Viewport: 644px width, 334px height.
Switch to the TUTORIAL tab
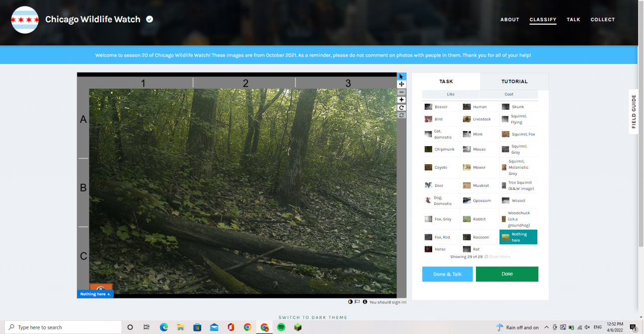514,81
